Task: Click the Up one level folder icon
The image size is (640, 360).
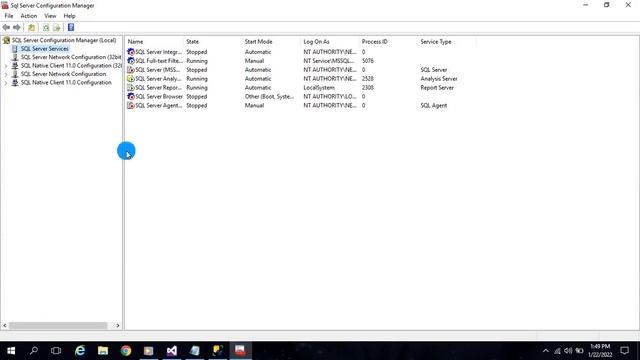Action: pyautogui.click(x=31, y=27)
